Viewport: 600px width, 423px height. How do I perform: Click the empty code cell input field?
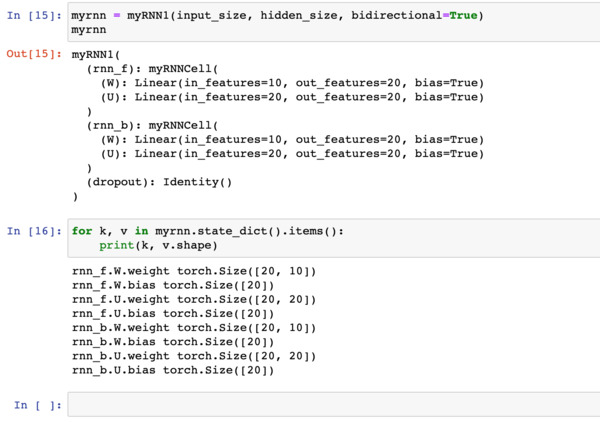tap(334, 404)
